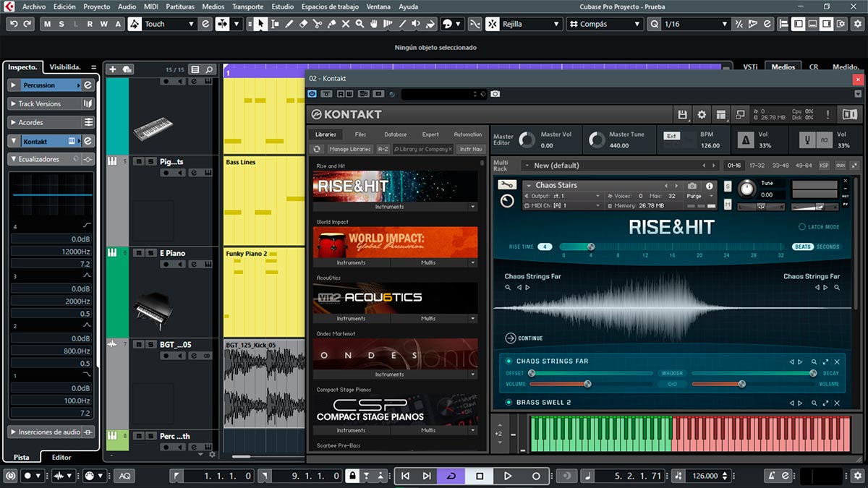Select the Draw pencil tool
The width and height of the screenshot is (868, 488).
289,24
